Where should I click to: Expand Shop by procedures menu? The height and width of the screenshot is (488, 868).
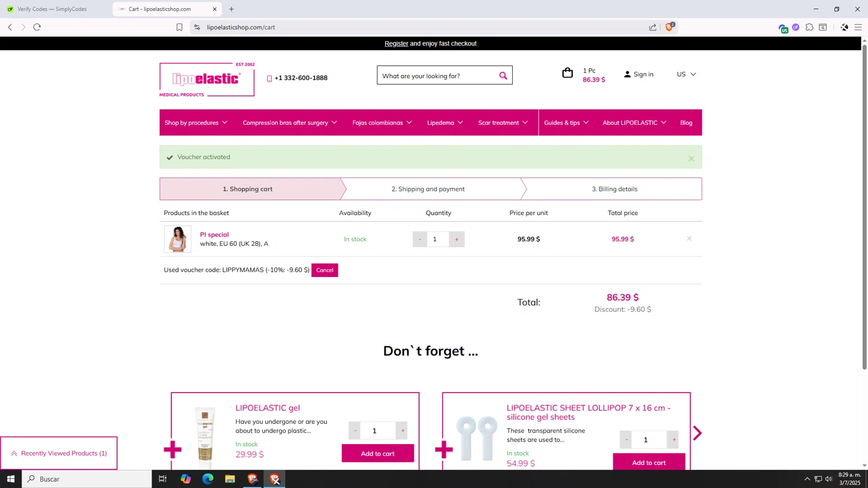(196, 123)
